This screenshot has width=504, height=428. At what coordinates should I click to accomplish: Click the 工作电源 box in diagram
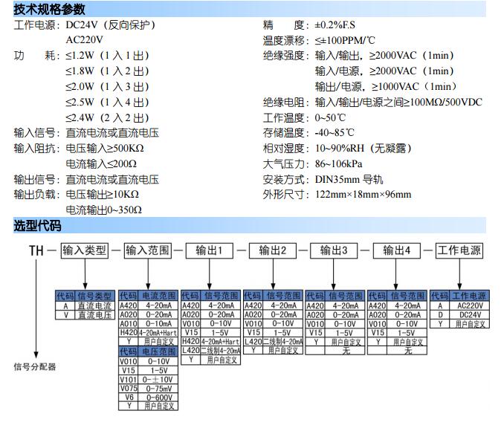pos(458,250)
